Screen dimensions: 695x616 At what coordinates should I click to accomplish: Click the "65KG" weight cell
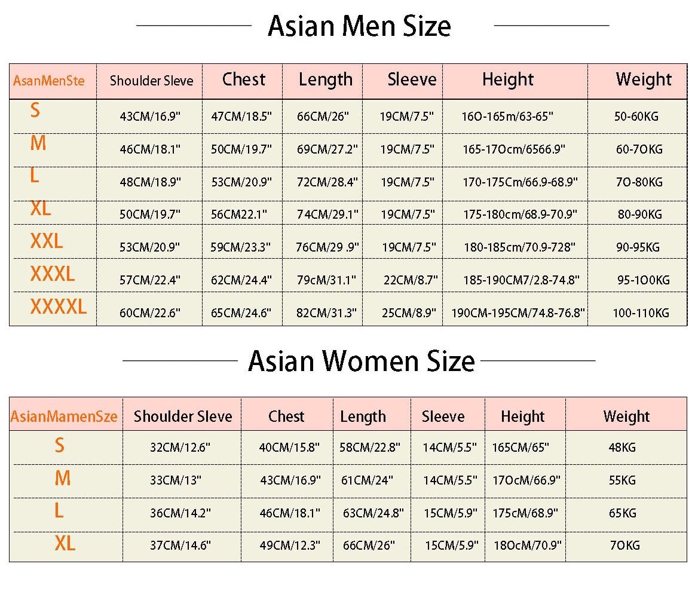click(x=622, y=513)
